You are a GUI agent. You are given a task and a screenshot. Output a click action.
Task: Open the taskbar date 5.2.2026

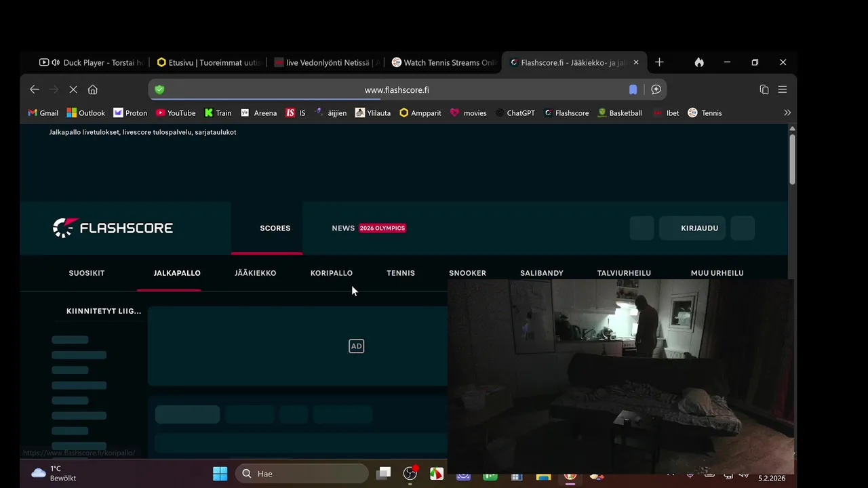click(x=772, y=479)
